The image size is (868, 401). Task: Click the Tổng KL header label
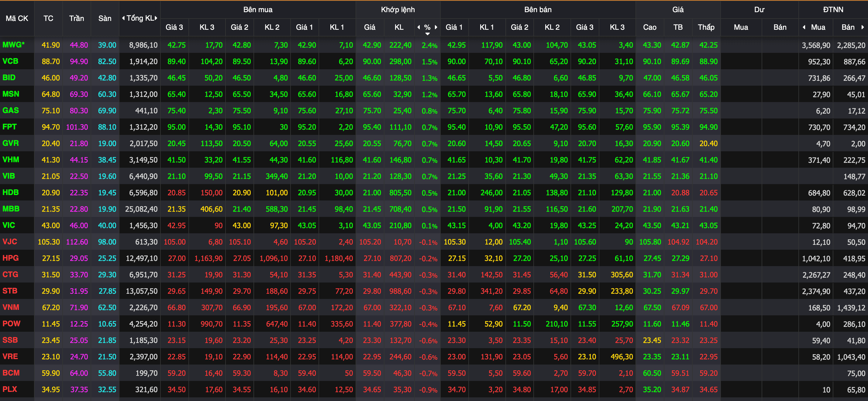click(140, 18)
